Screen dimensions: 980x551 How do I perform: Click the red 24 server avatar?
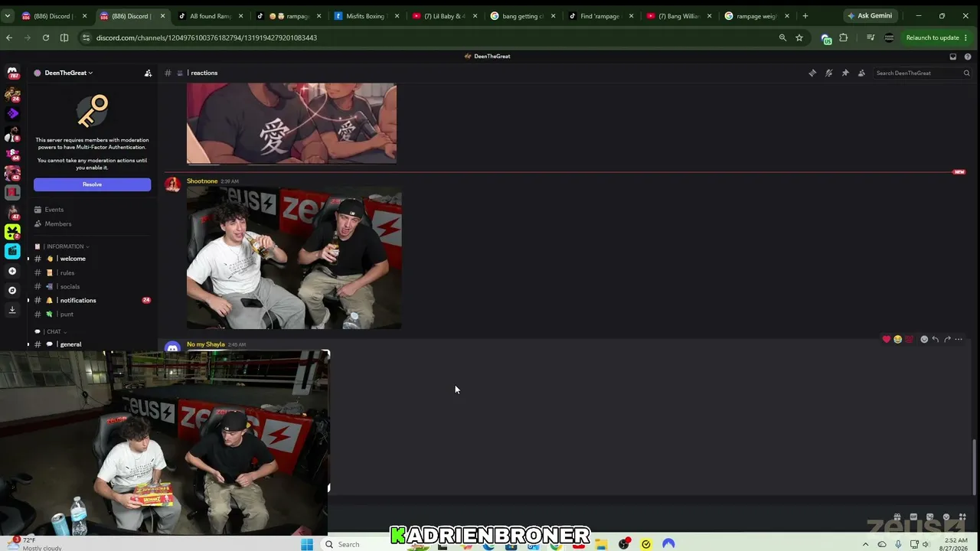12,95
